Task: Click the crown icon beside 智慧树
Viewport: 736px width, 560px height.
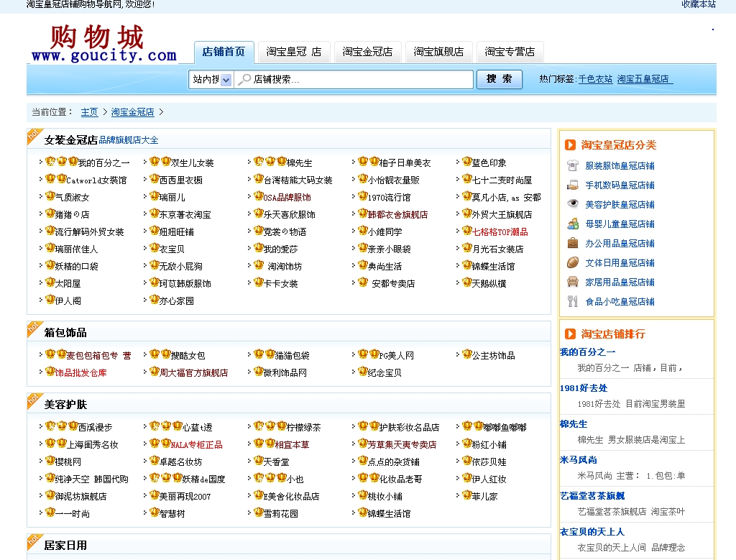Action: (155, 512)
